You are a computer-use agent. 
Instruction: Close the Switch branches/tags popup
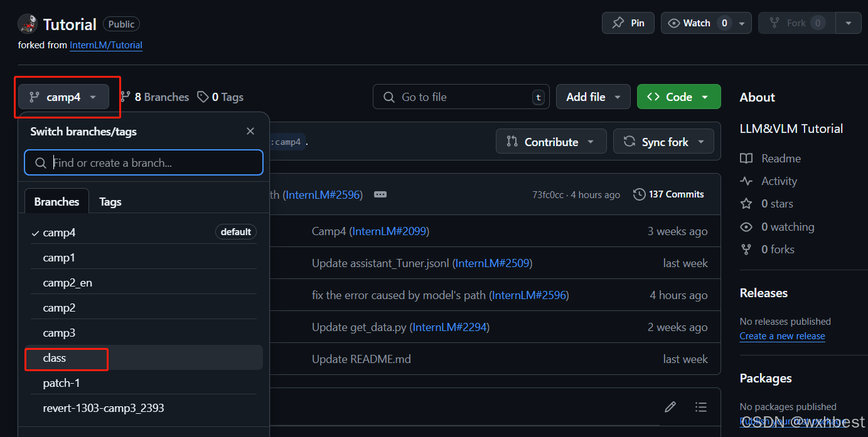250,131
